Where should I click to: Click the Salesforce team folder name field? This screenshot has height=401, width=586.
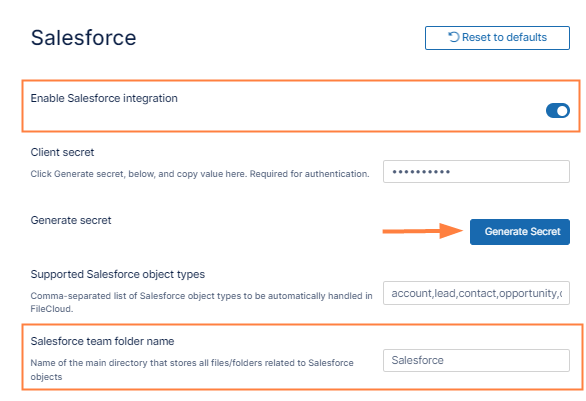pyautogui.click(x=476, y=361)
